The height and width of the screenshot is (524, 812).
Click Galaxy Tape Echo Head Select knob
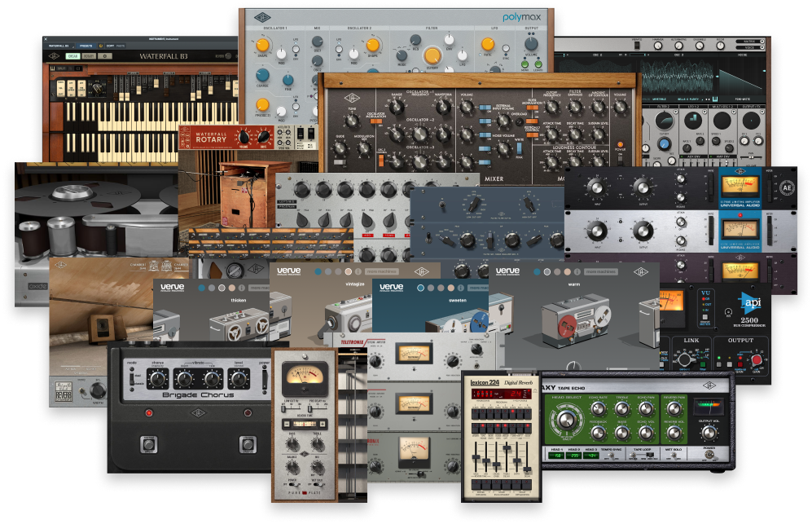(x=567, y=421)
